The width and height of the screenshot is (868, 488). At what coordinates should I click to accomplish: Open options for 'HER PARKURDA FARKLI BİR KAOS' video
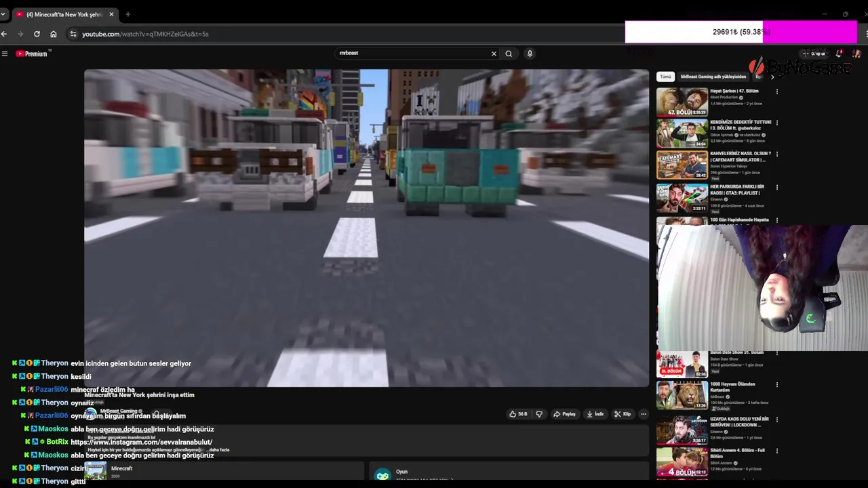(x=777, y=187)
